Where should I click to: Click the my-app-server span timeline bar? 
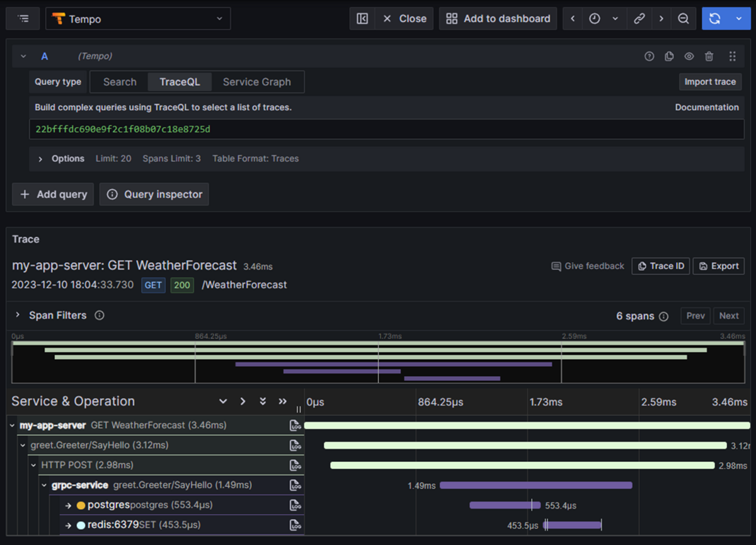pyautogui.click(x=527, y=425)
